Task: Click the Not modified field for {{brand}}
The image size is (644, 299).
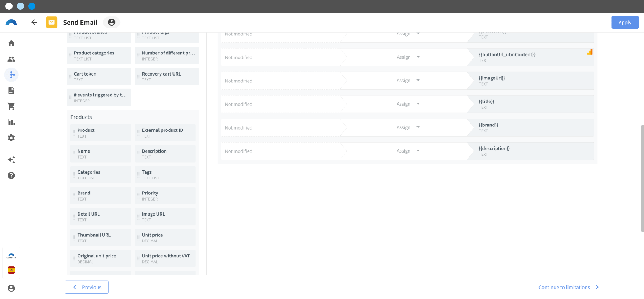Action: point(281,128)
